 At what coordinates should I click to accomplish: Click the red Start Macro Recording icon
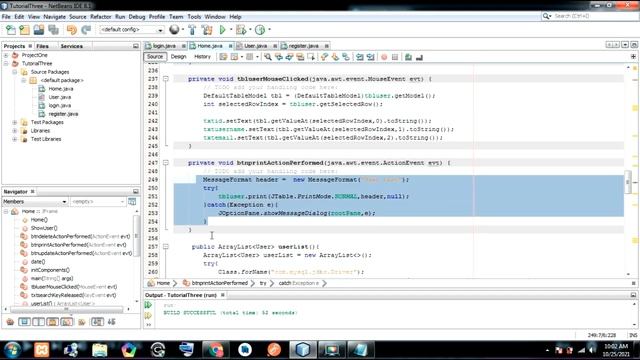coord(384,57)
